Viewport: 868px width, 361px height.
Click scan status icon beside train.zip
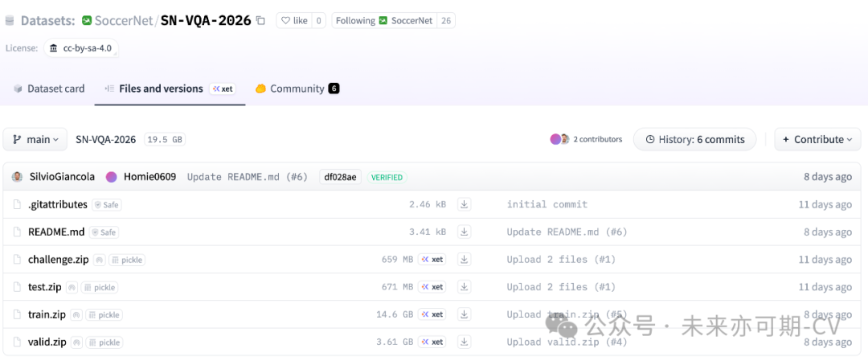[x=76, y=315]
